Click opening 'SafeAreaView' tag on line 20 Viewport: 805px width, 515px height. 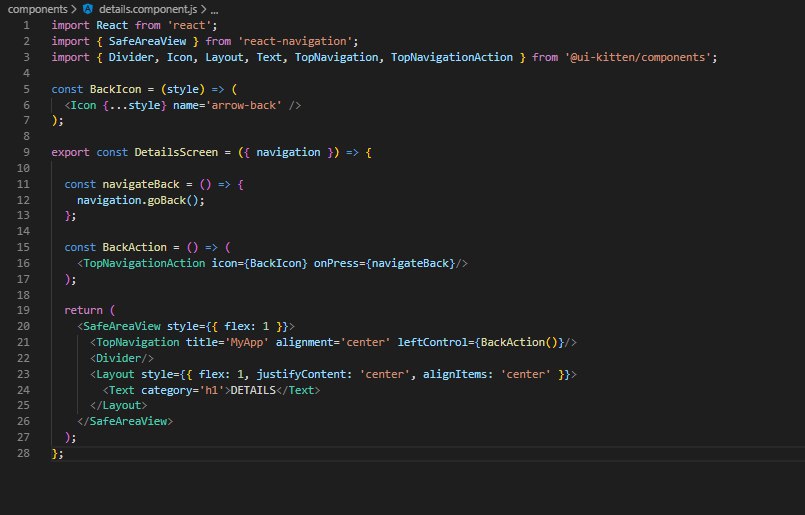[x=122, y=327]
